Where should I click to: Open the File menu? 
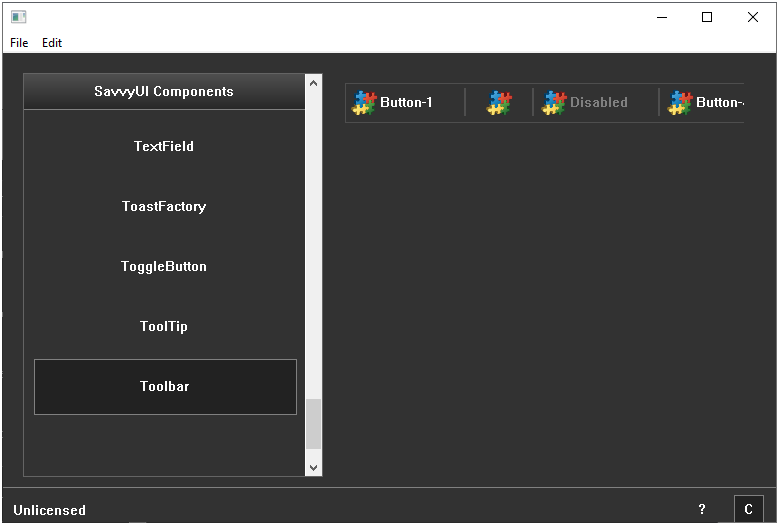[19, 43]
